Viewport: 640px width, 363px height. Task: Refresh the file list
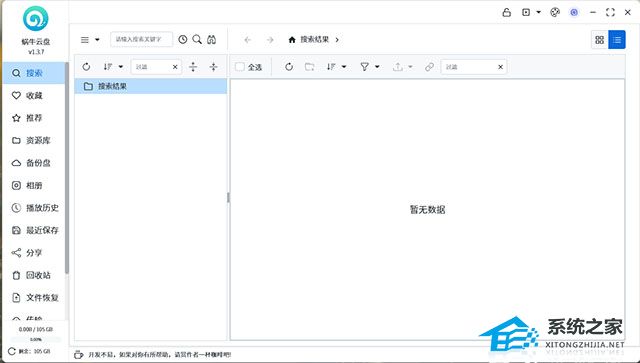click(289, 67)
